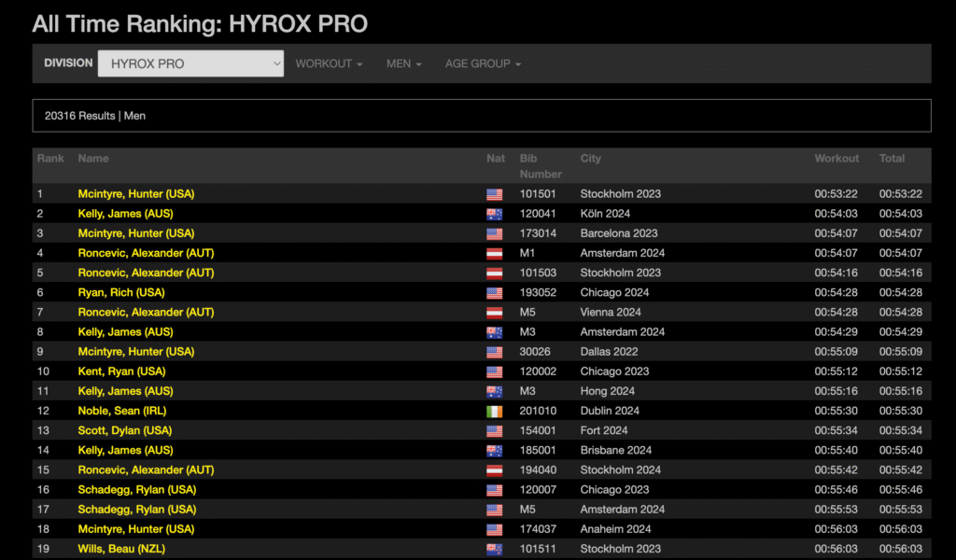
Task: Open rank 4 Roncevic, Alexander Amsterdam 2024 result
Action: coord(146,253)
